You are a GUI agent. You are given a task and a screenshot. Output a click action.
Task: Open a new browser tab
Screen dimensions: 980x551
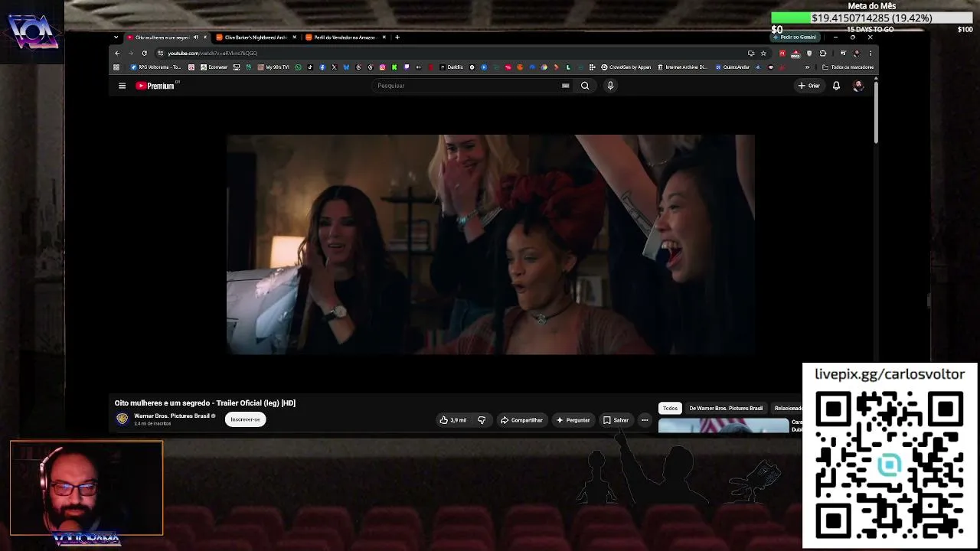click(397, 37)
